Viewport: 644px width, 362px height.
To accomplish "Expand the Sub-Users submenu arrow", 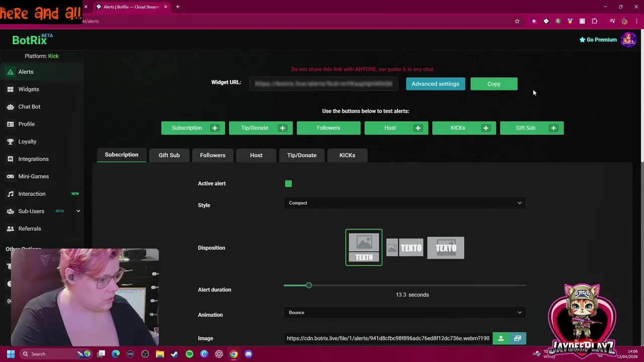I will tap(78, 211).
